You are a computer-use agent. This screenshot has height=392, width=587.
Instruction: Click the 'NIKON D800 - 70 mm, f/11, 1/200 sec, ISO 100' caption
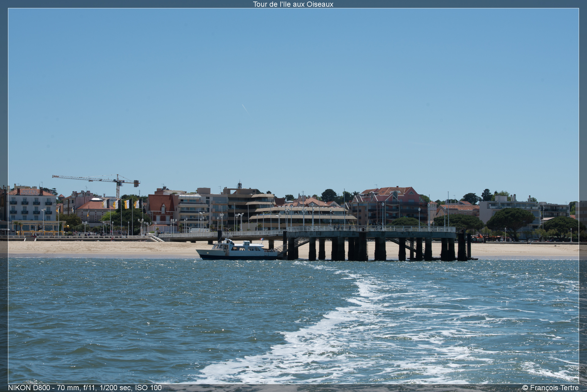pyautogui.click(x=85, y=388)
